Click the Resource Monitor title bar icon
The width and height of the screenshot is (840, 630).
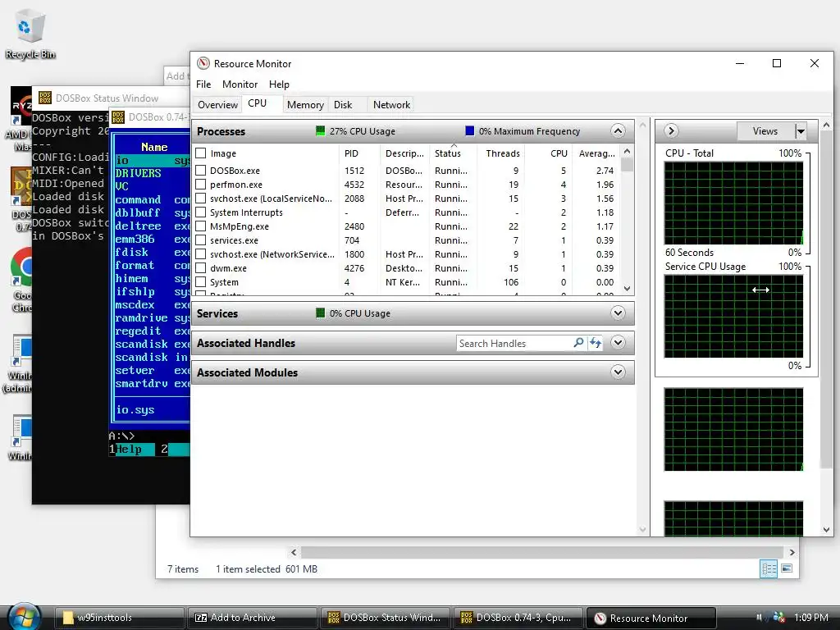pos(203,64)
